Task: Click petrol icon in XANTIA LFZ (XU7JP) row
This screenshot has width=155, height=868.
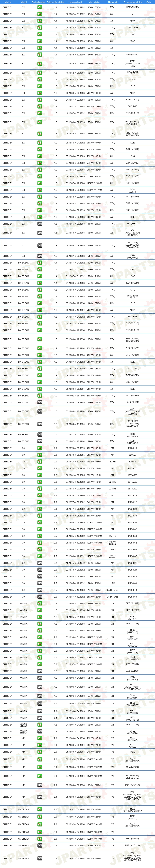Action: tap(40, 610)
